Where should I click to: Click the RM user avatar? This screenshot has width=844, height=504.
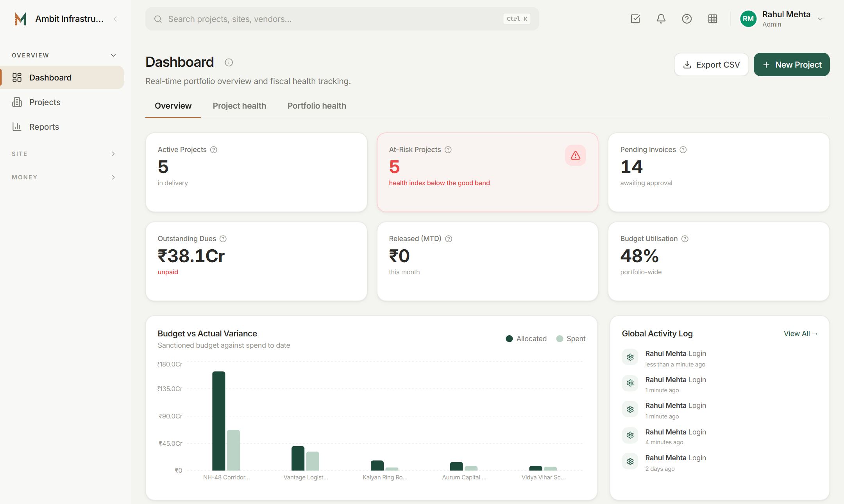coord(748,19)
